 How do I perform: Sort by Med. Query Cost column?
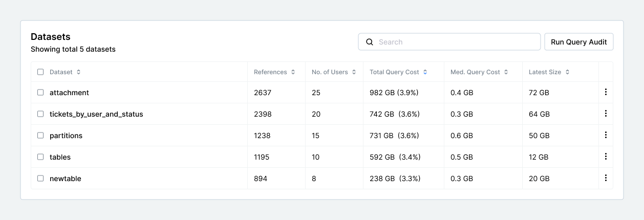point(506,72)
